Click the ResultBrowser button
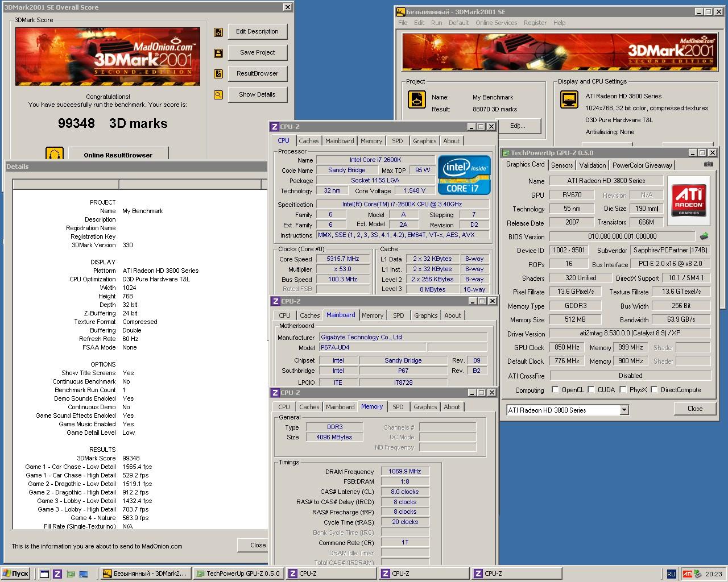The image size is (728, 582). (257, 74)
